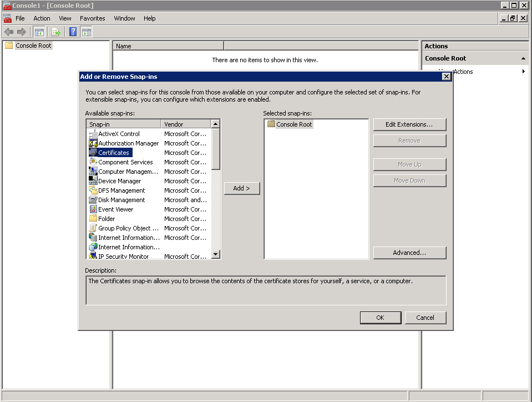
Task: Click the greyed Remove button
Action: click(409, 140)
